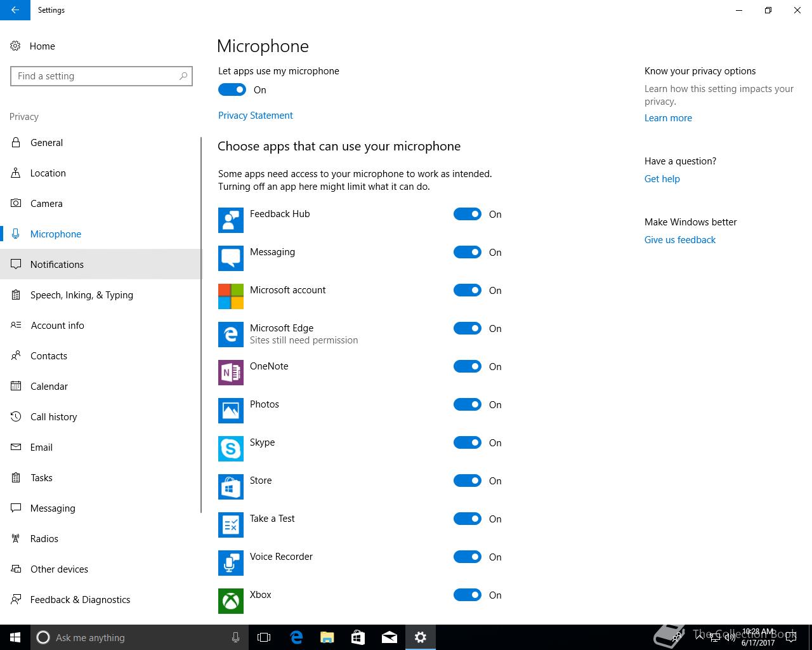Click the Skype app icon
The height and width of the screenshot is (650, 812).
tap(231, 449)
